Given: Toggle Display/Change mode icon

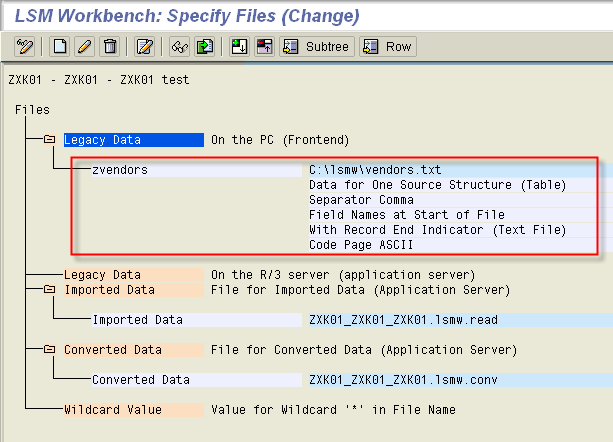Looking at the screenshot, I should pyautogui.click(x=23, y=46).
